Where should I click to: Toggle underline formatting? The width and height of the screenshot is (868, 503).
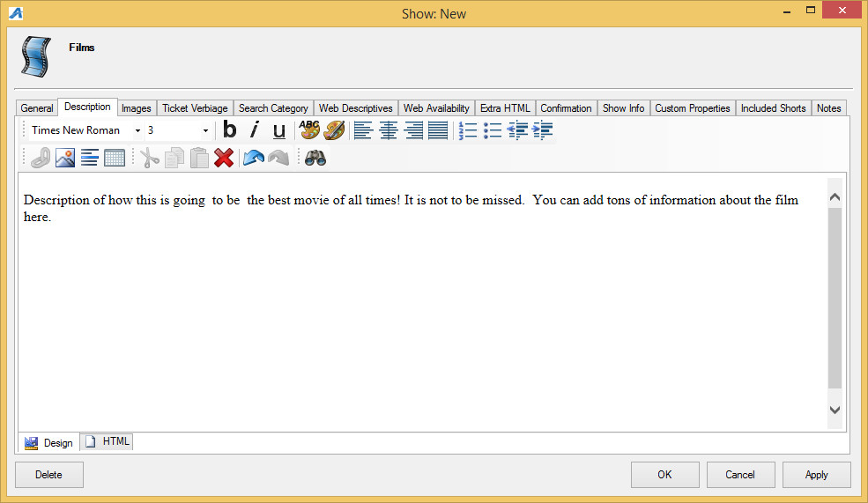coord(279,130)
